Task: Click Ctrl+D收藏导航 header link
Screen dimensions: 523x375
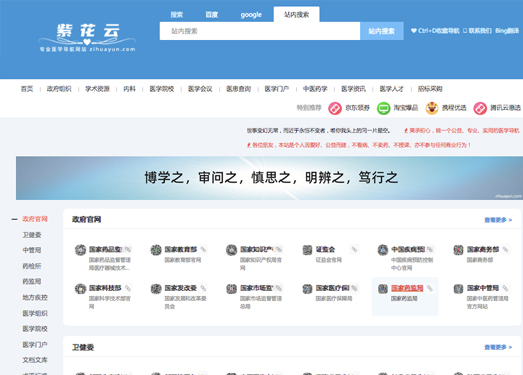Action: [x=435, y=31]
